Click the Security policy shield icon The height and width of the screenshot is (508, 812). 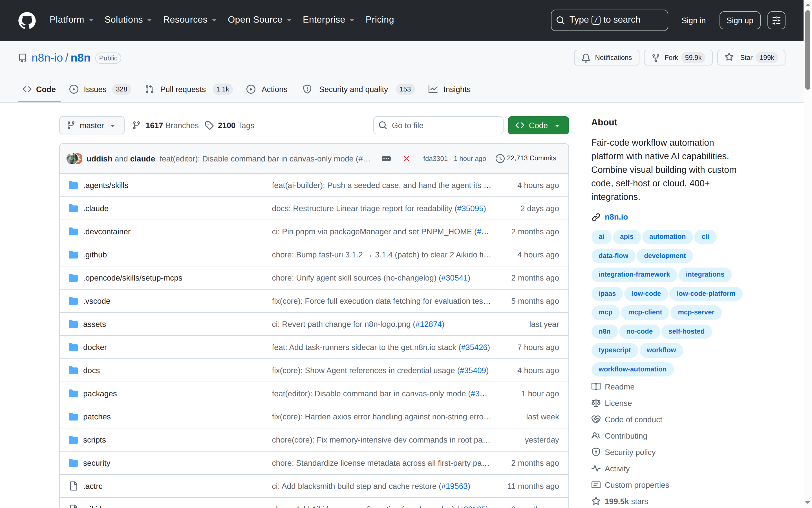click(595, 452)
